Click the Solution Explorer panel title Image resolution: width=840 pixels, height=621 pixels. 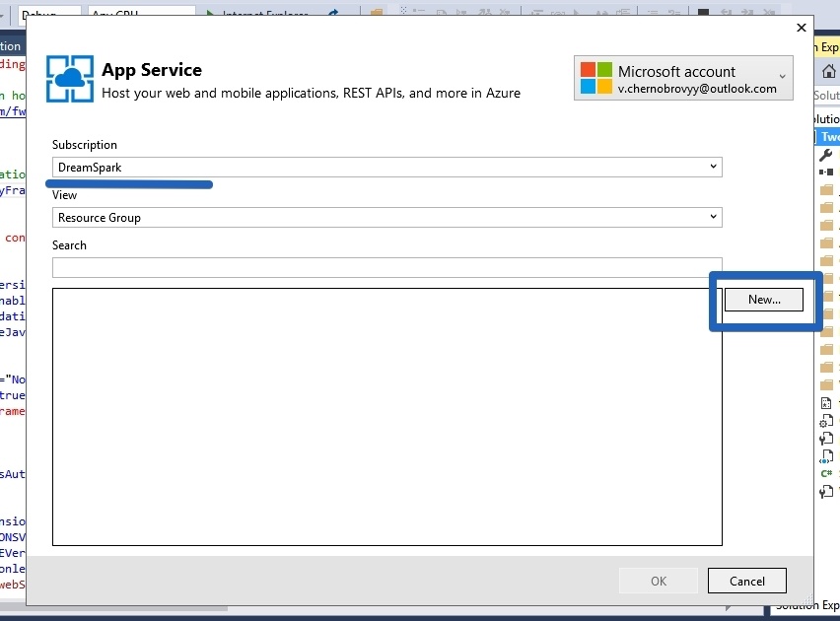tap(826, 47)
